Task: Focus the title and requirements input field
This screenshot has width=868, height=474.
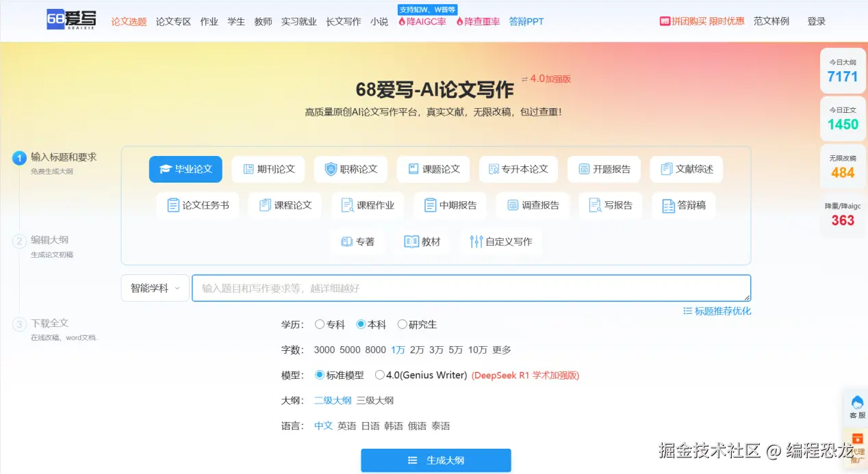Action: tap(472, 288)
